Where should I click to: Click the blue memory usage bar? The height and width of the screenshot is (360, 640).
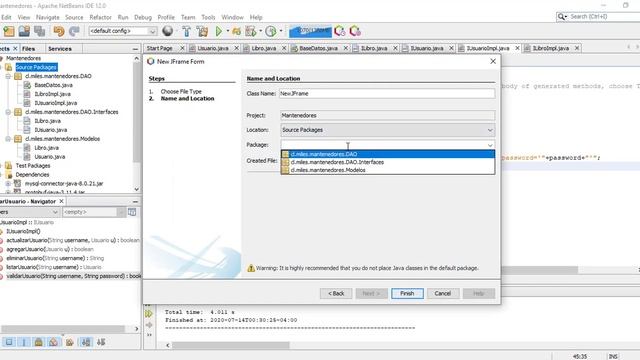click(310, 31)
